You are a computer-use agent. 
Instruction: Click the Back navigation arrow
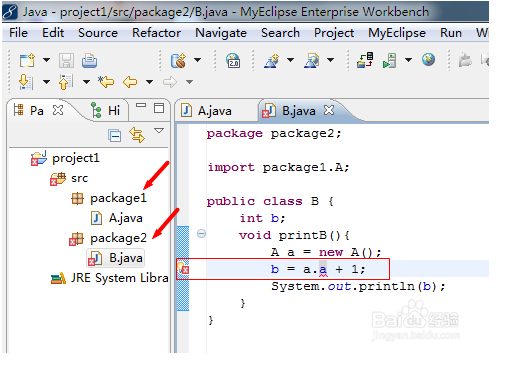pyautogui.click(x=130, y=82)
